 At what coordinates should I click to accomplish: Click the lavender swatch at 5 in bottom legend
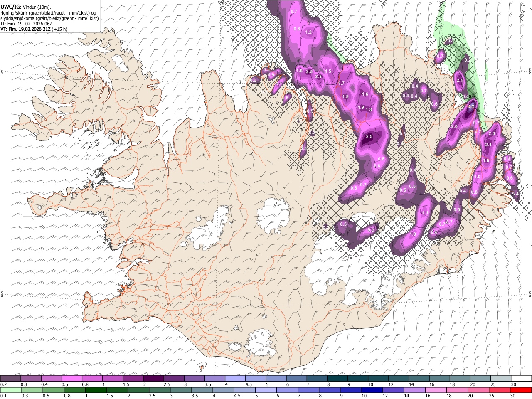coord(266,390)
